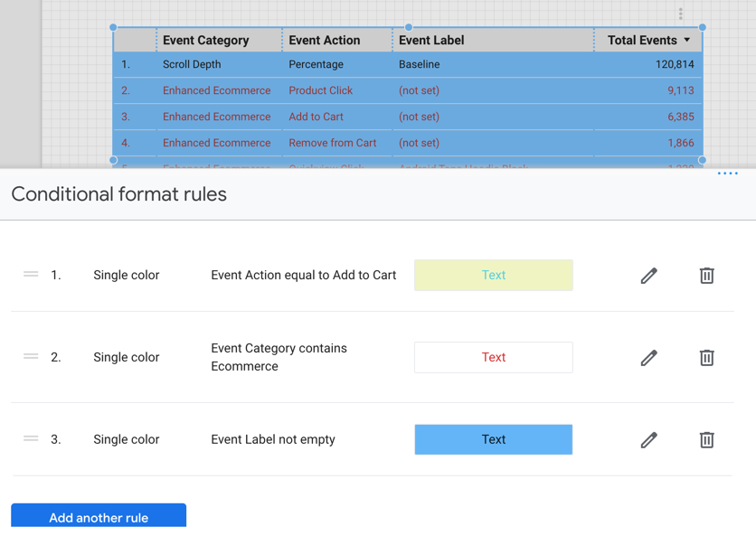Delete rule 1 with the trash icon
The image size is (756, 545).
pos(706,275)
